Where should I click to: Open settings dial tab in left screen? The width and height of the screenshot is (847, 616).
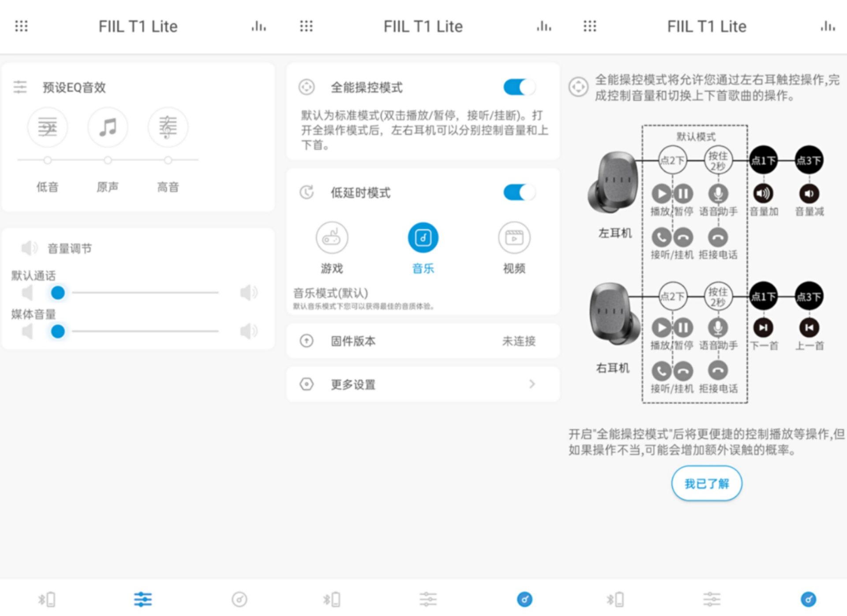pos(239,599)
